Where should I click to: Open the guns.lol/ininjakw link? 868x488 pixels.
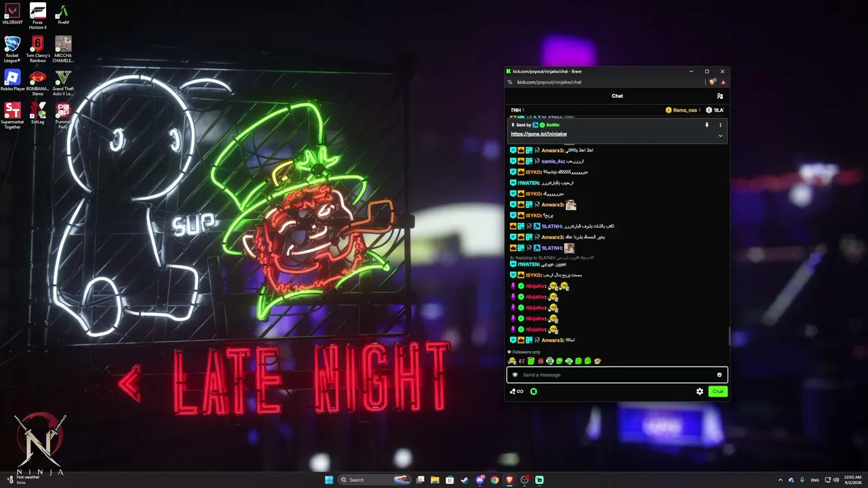coord(538,134)
